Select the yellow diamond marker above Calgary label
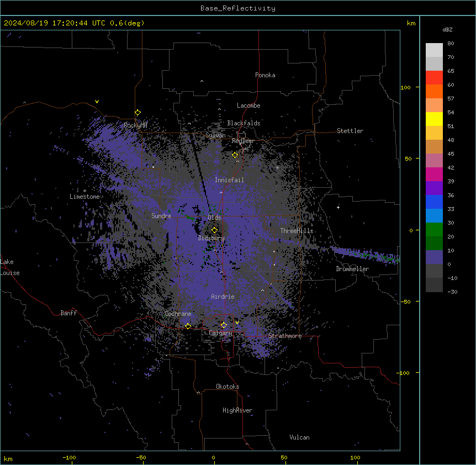Screen dimensions: 476x465 [224, 325]
